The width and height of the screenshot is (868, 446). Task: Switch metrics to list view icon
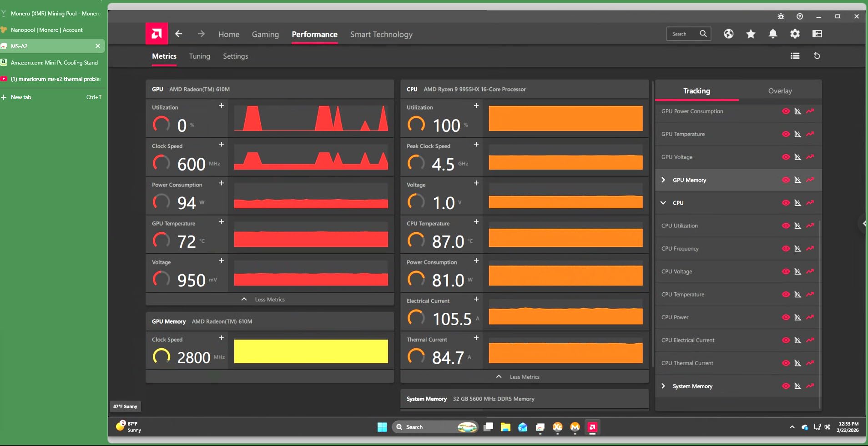pyautogui.click(x=795, y=56)
